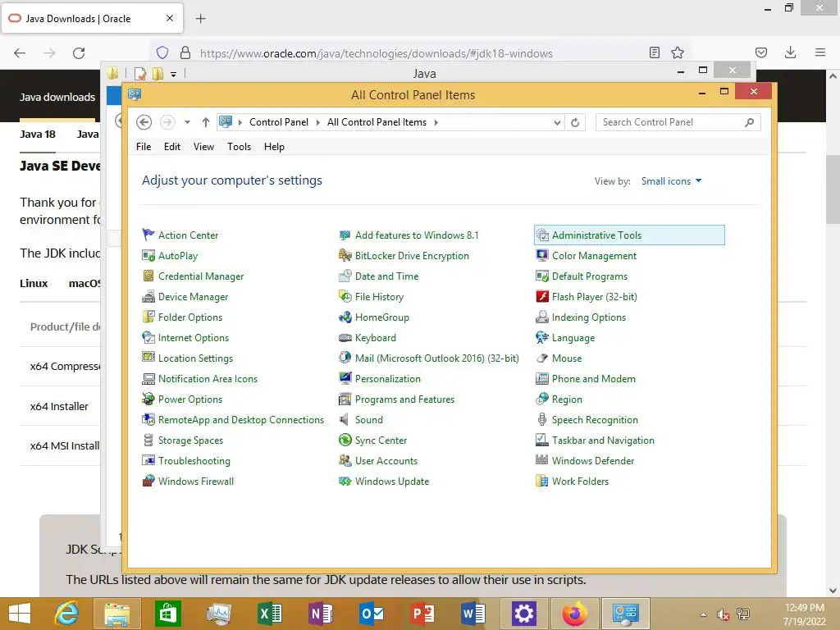840x630 pixels.
Task: Go back in Control Panel window
Action: (x=144, y=122)
